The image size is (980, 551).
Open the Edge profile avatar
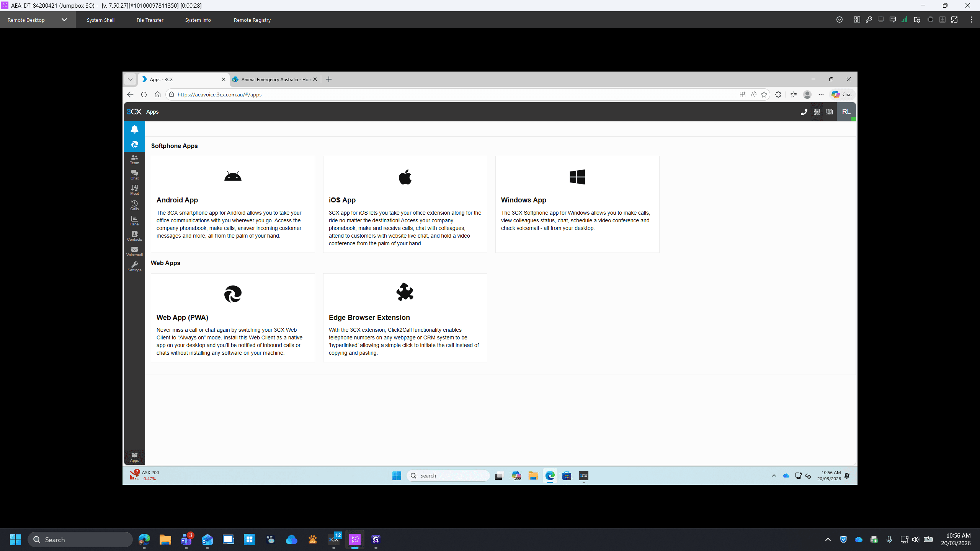pos(807,95)
